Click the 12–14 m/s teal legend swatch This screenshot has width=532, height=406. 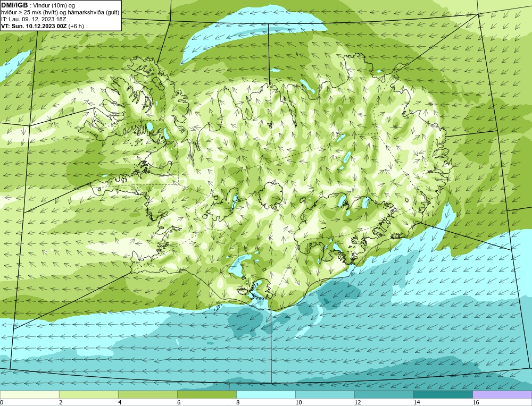click(384, 395)
